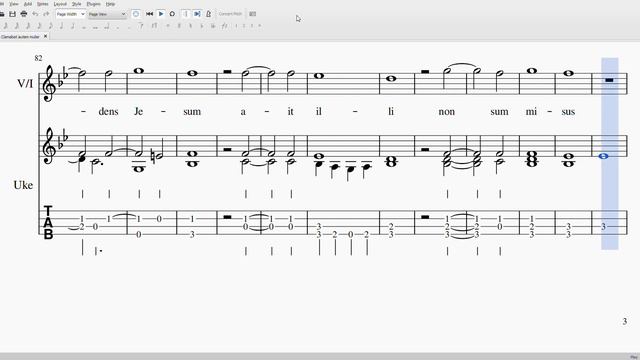Screen dimensions: 640x360
Task: Select 32nd note duration
Action: pyautogui.click(x=27, y=26)
